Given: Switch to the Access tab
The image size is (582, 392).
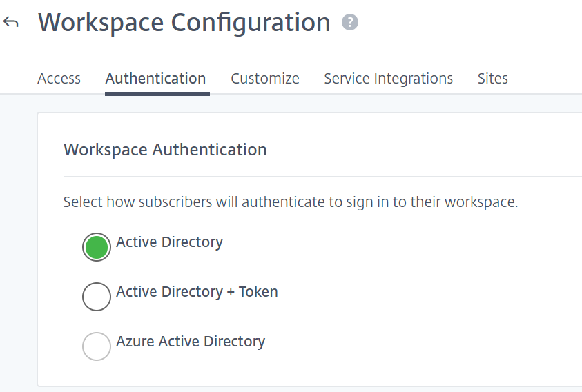Looking at the screenshot, I should [59, 79].
